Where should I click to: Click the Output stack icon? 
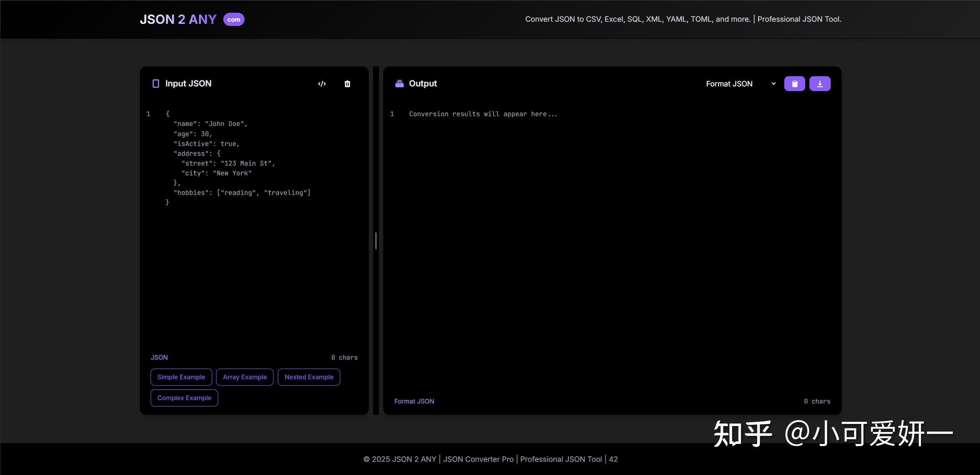coord(399,83)
